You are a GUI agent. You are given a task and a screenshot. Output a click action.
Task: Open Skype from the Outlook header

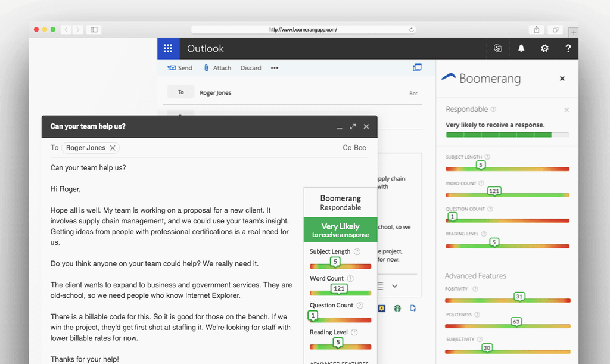(497, 48)
